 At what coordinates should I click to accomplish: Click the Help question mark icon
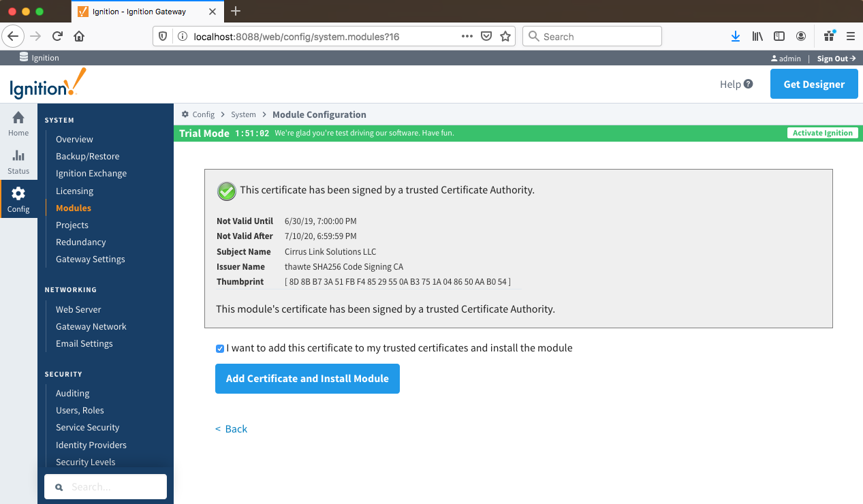click(749, 84)
